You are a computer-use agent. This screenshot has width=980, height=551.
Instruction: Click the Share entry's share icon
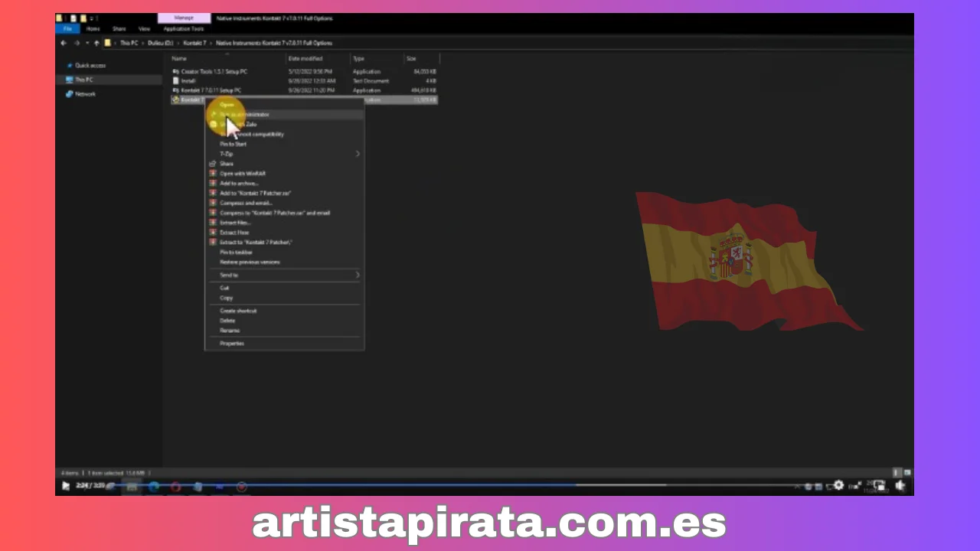pos(213,164)
